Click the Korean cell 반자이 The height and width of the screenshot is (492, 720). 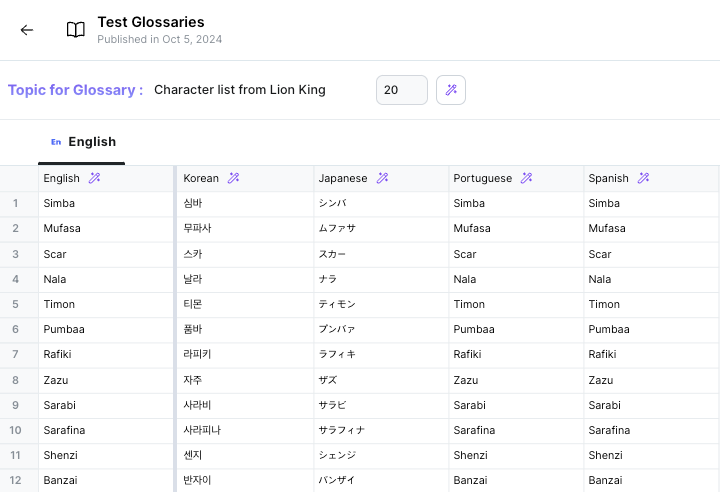pos(245,480)
